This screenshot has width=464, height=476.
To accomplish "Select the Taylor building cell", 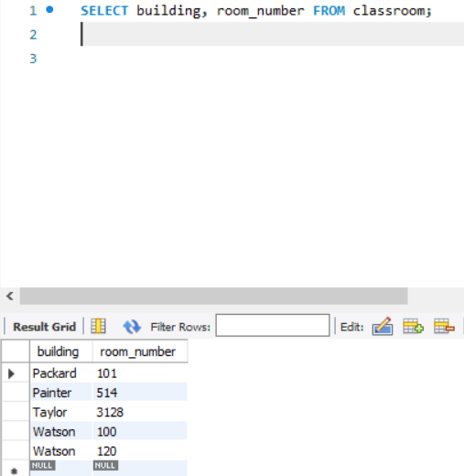I will (61, 412).
